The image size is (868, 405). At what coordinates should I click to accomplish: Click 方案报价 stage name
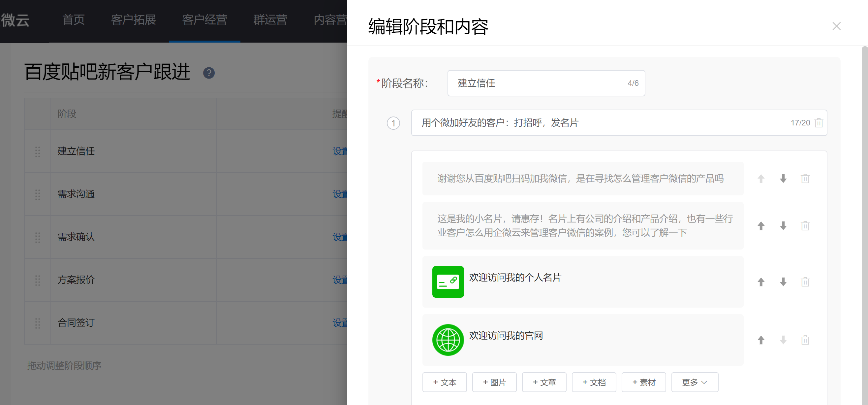[76, 280]
